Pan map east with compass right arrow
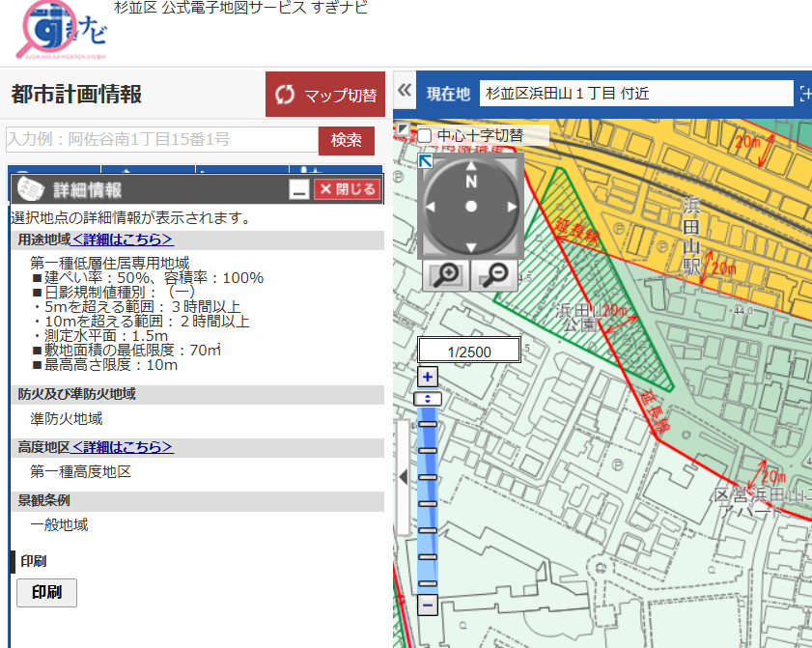 point(509,207)
